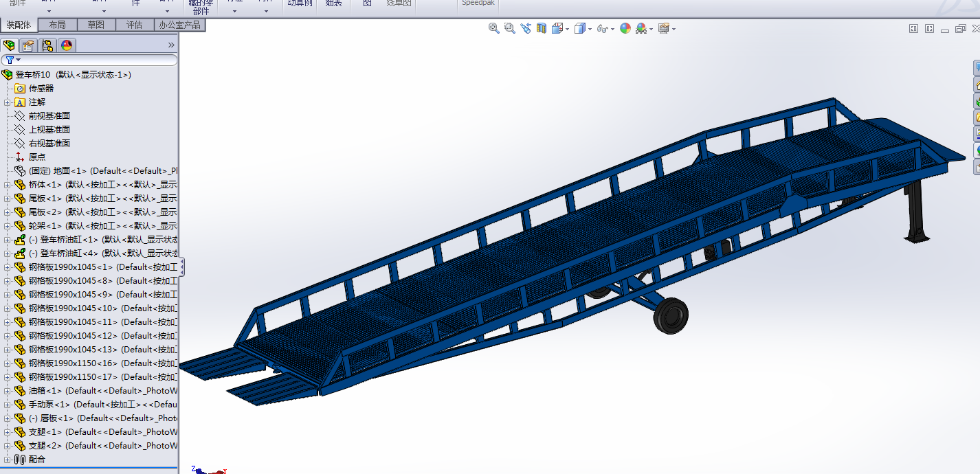
Task: Click the Speedpak ribbon button
Action: [x=478, y=3]
